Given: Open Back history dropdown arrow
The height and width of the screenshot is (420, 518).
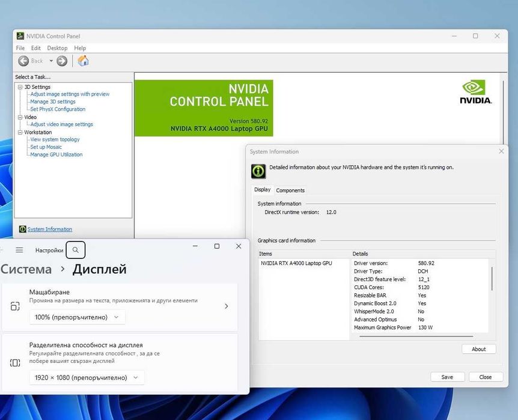Looking at the screenshot, I should [51, 61].
